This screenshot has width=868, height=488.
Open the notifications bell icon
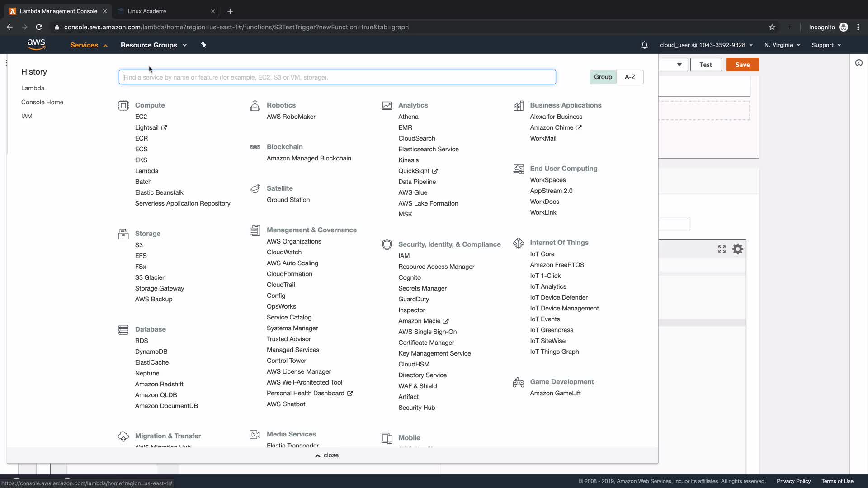tap(644, 45)
